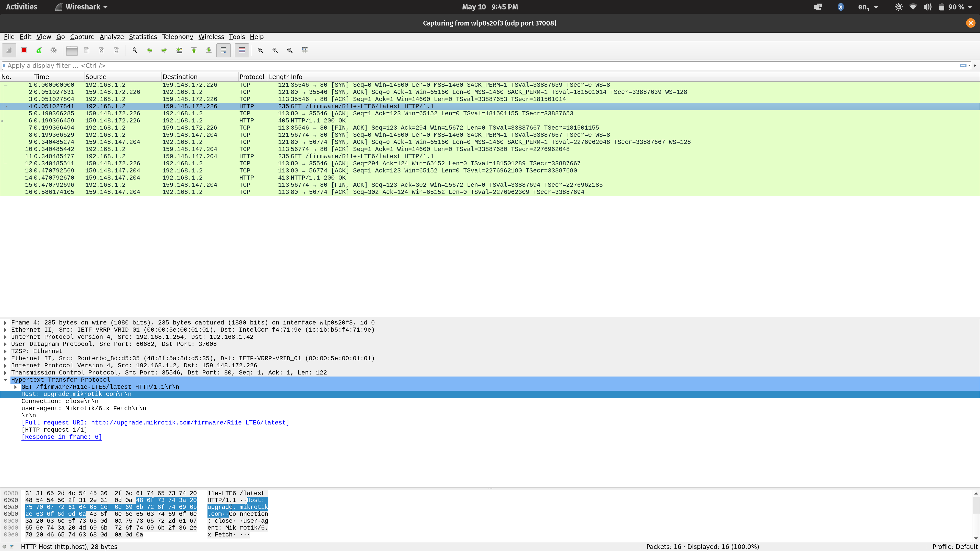Reset packet text to normal size
980x551 pixels.
tap(290, 50)
